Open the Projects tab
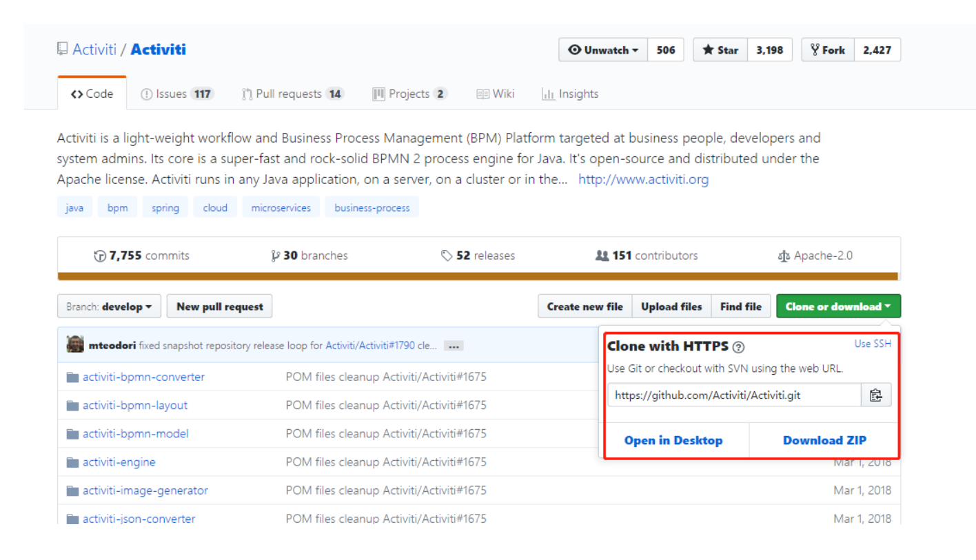976x560 pixels. pos(410,94)
